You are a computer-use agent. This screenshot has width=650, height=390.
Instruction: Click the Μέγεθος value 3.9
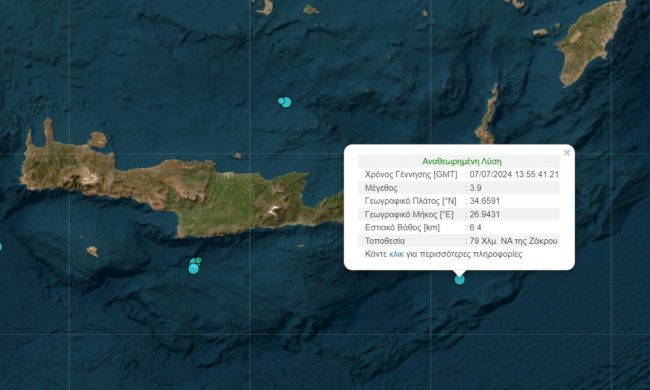(x=475, y=188)
